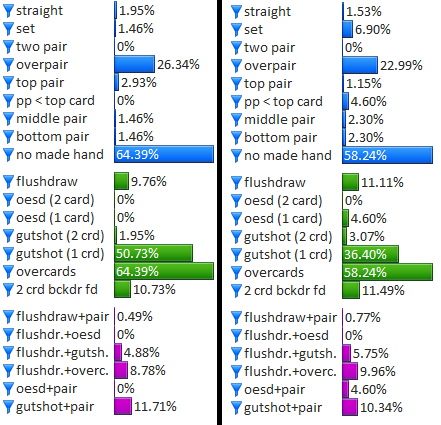
Task: Click the filter icon next to left 'flushdraw'
Action: coord(8,182)
